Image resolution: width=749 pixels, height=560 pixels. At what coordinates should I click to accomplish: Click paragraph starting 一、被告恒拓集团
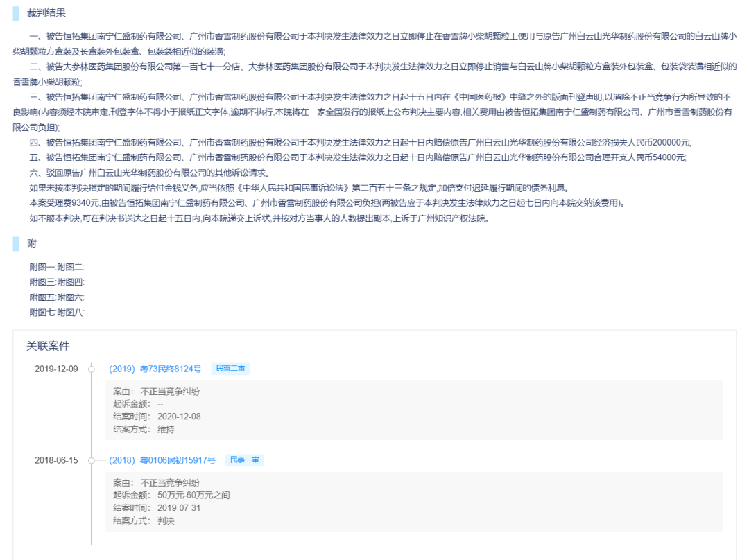[374, 44]
